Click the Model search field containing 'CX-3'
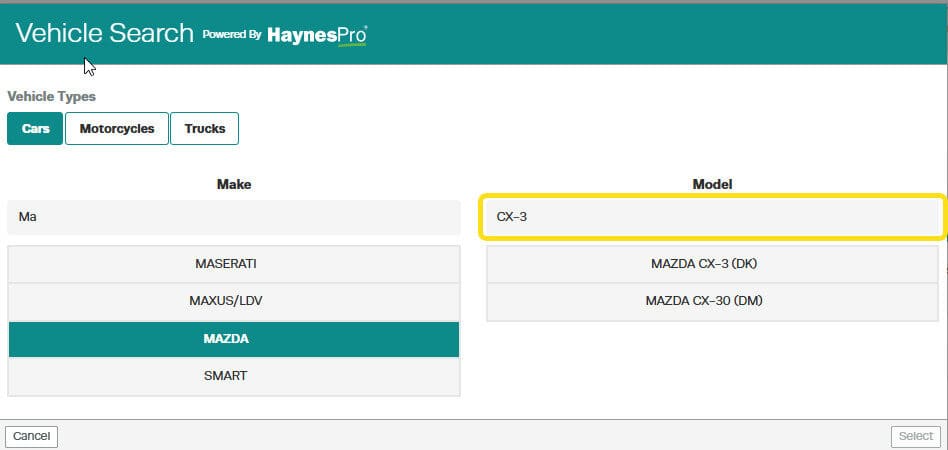The width and height of the screenshot is (948, 450). coord(713,217)
